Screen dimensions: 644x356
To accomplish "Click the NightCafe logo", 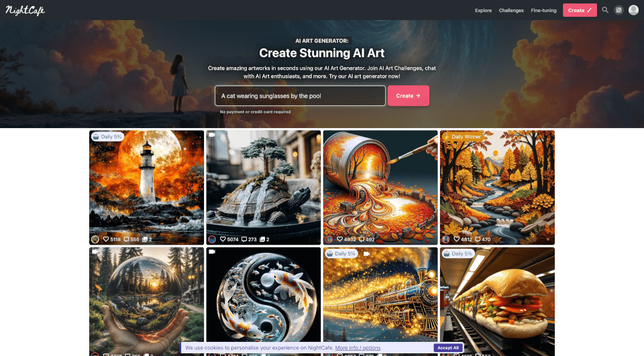I will (27, 10).
